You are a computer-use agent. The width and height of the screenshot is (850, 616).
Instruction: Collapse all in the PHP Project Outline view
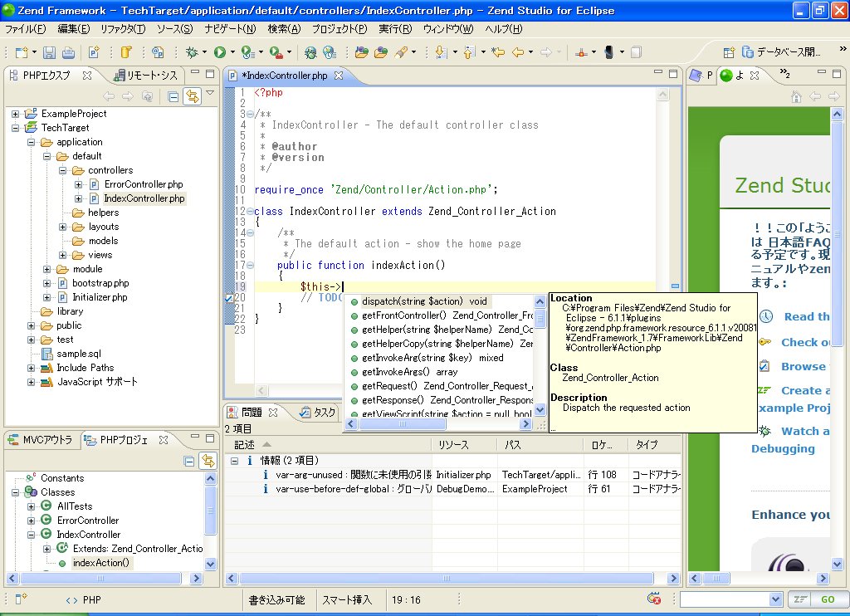(189, 462)
